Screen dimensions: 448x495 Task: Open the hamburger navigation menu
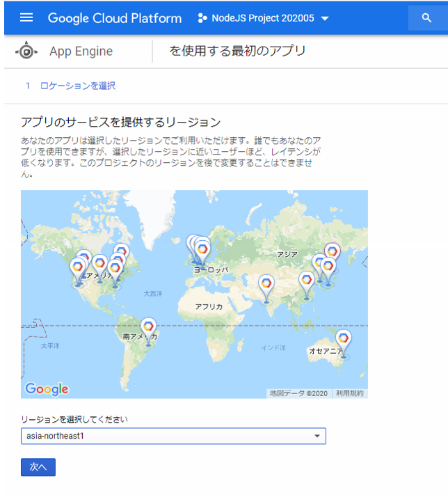(x=26, y=17)
